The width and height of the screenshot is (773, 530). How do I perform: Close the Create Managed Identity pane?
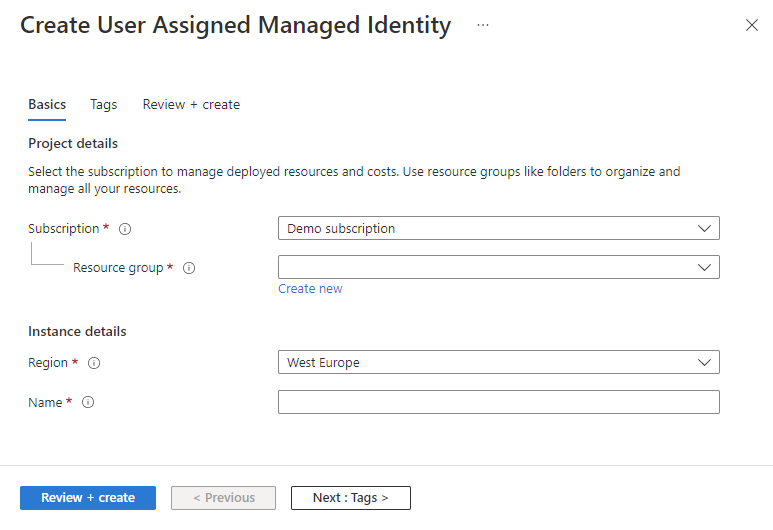tap(752, 25)
